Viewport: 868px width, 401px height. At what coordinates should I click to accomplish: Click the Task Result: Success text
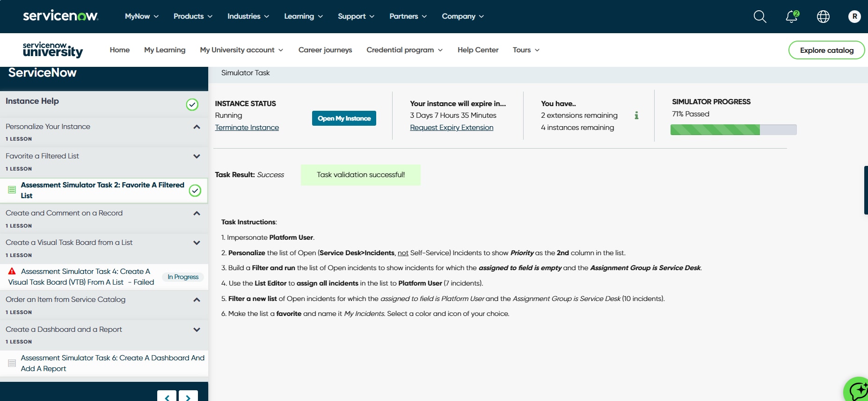(x=249, y=175)
